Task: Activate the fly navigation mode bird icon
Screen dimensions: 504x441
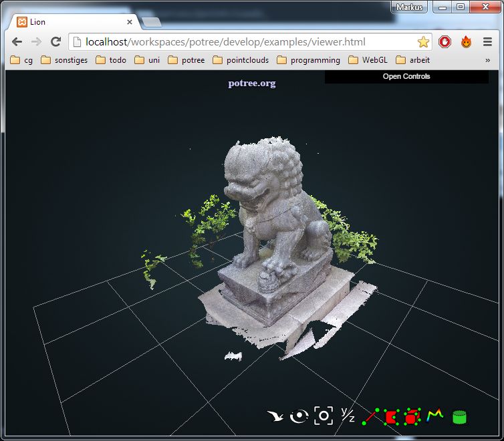Action: point(275,416)
